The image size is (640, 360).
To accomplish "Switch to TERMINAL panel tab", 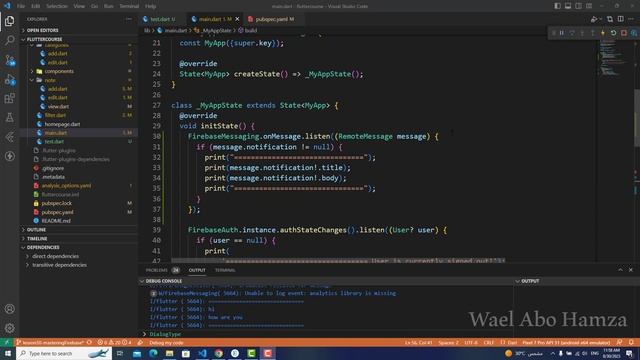I will 224,270.
